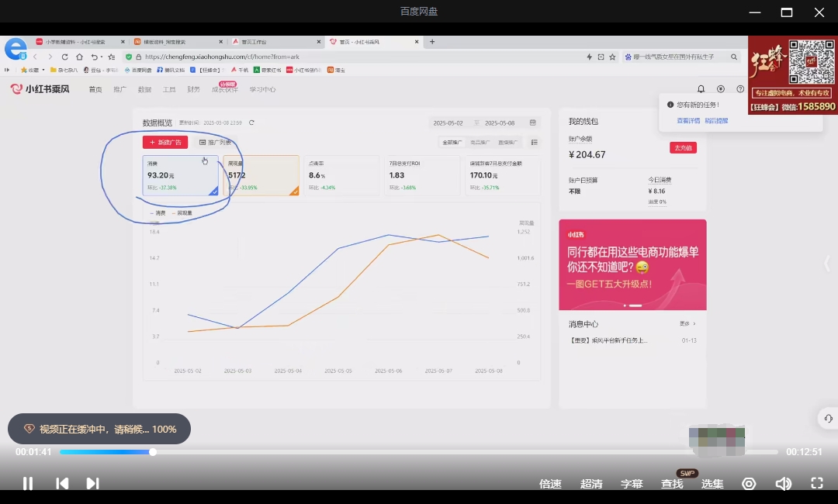The height and width of the screenshot is (504, 838).
Task: Open the 首页 navigation menu item
Action: pos(95,90)
